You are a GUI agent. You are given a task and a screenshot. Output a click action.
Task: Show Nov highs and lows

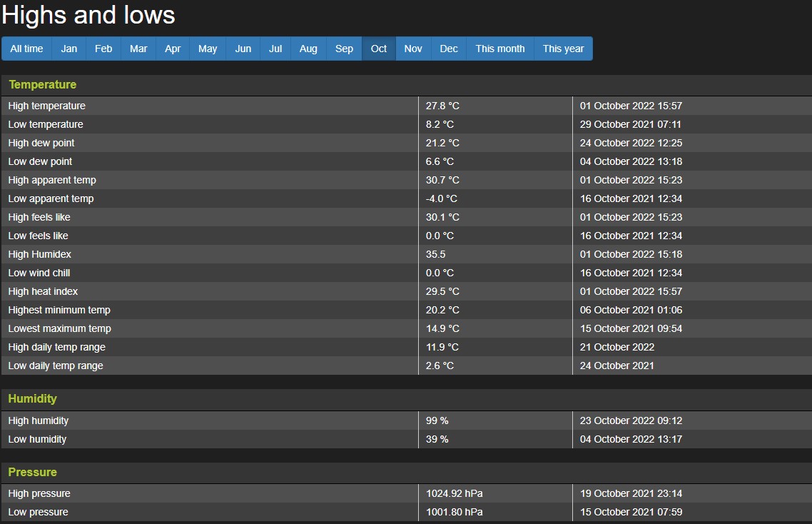click(413, 49)
